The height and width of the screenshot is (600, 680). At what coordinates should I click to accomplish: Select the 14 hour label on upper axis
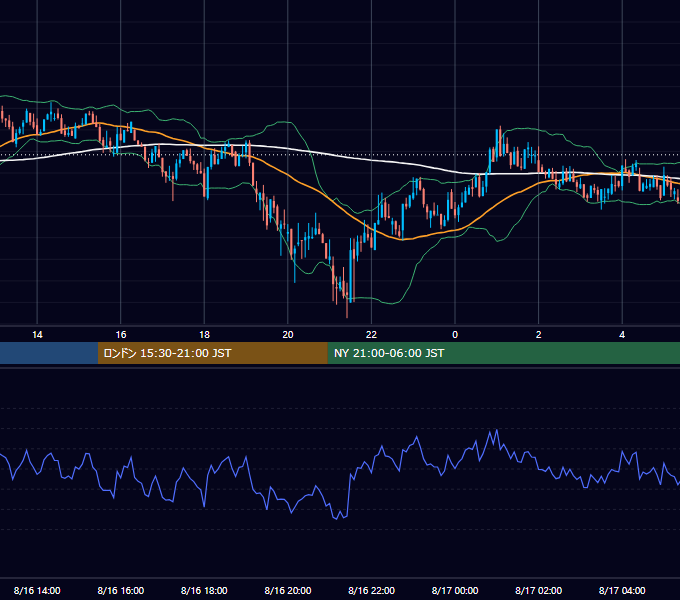[x=37, y=335]
